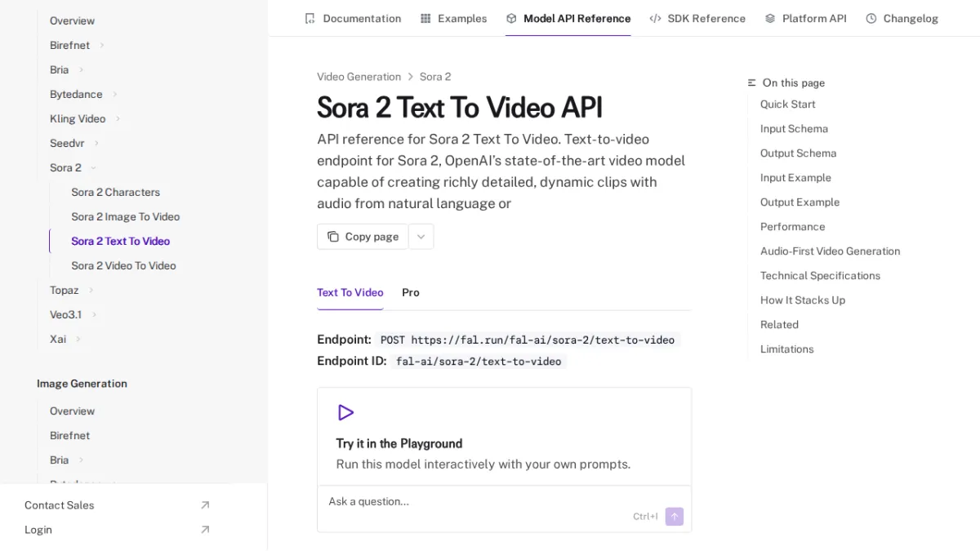The width and height of the screenshot is (980, 551).
Task: Click the Documentation book icon
Action: tap(310, 18)
